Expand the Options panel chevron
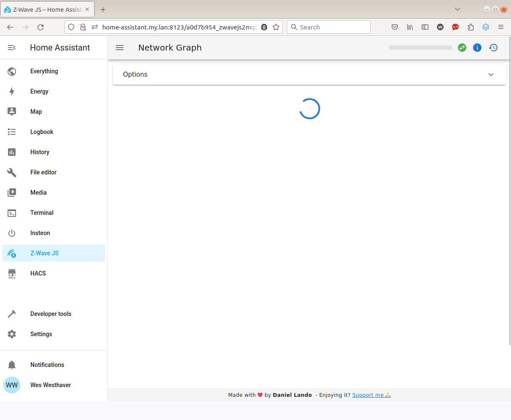This screenshot has height=420, width=511. [491, 75]
